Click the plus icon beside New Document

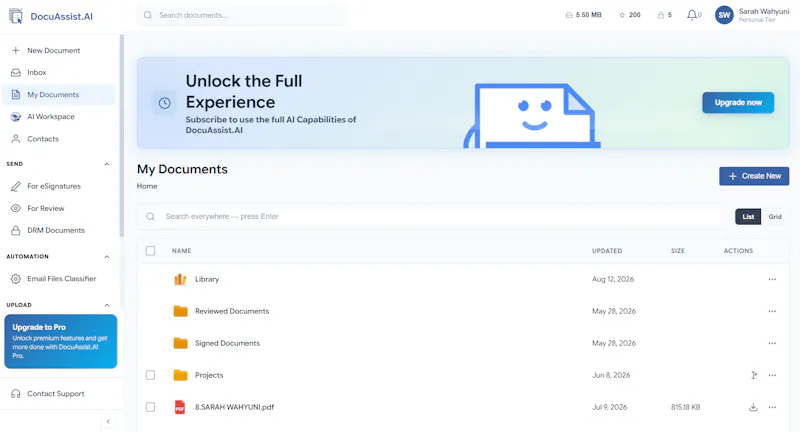point(16,50)
